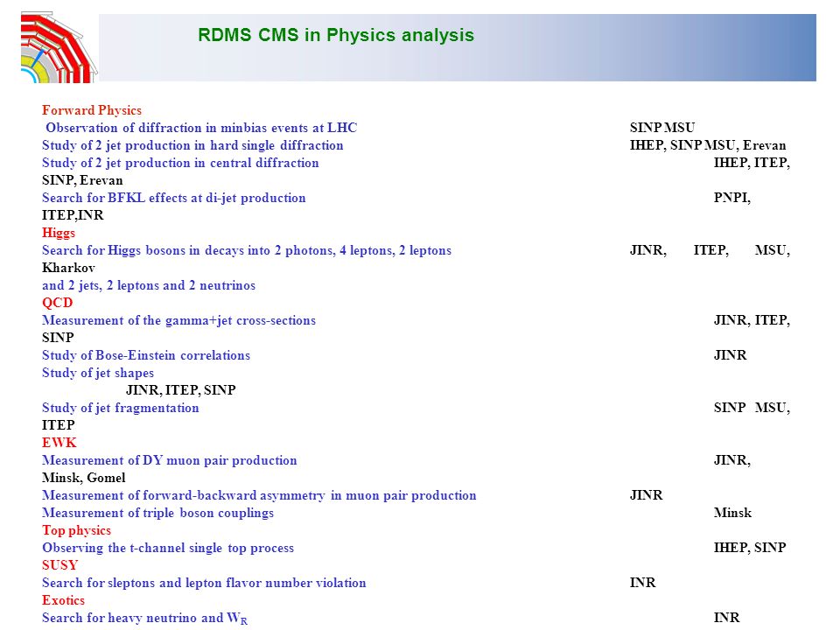The image size is (840, 630).
Task: Click 'Measurement of forward-backward asymmetry in muon pair production'
Action: (259, 495)
